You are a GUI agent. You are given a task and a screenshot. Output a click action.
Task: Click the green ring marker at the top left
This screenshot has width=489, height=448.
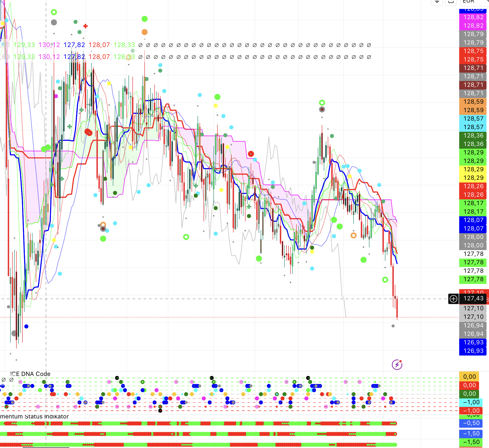tap(54, 12)
